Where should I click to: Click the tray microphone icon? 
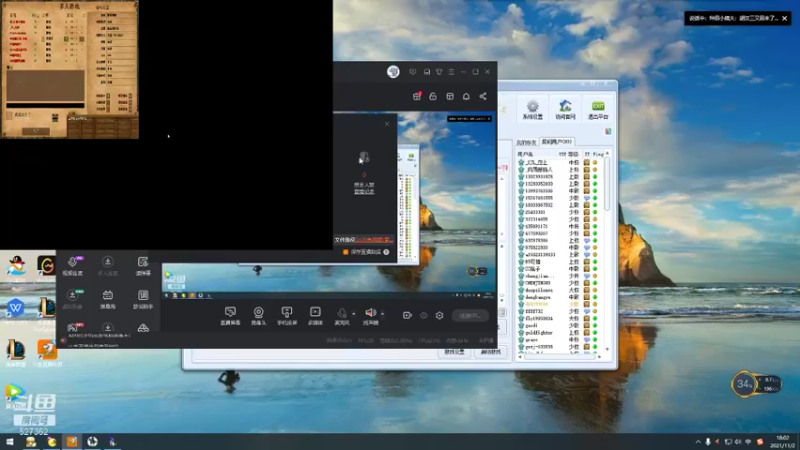click(x=708, y=442)
